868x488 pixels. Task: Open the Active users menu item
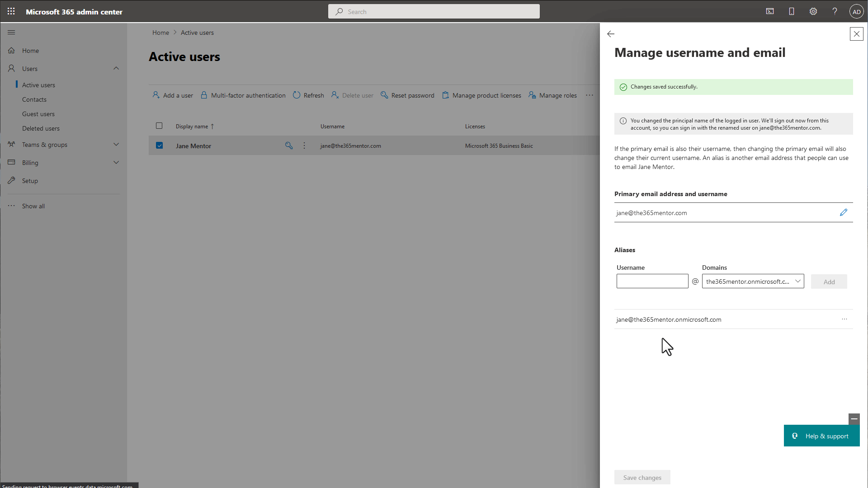pyautogui.click(x=38, y=84)
